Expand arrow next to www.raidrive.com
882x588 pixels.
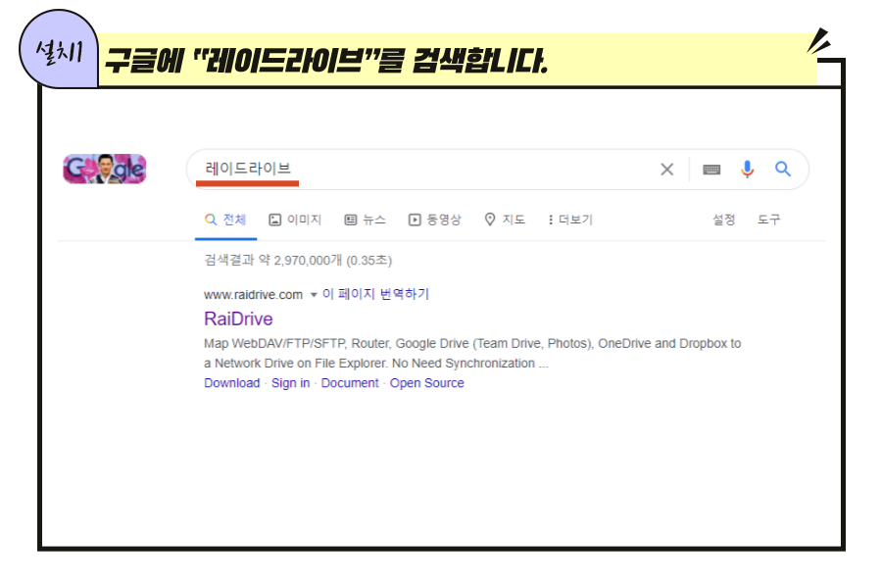pos(314,295)
